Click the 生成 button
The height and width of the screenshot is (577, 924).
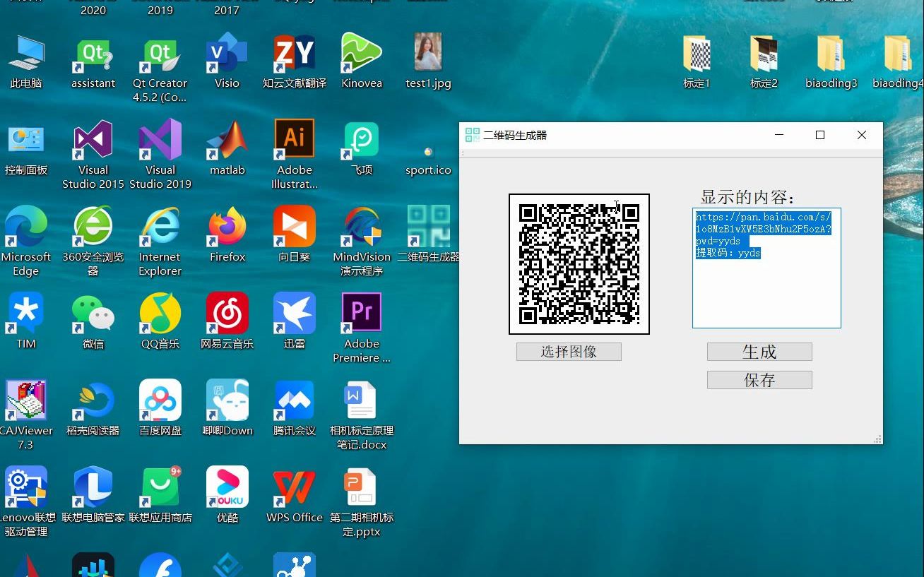[759, 352]
